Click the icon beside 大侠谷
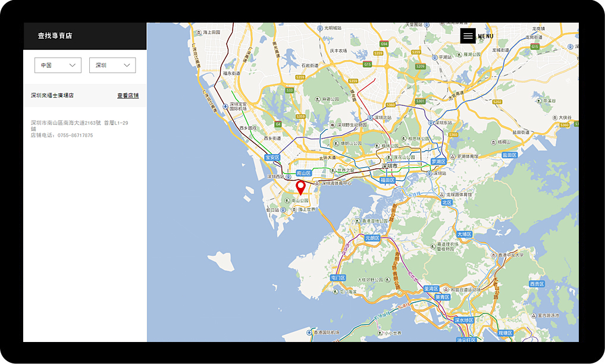 554,118
